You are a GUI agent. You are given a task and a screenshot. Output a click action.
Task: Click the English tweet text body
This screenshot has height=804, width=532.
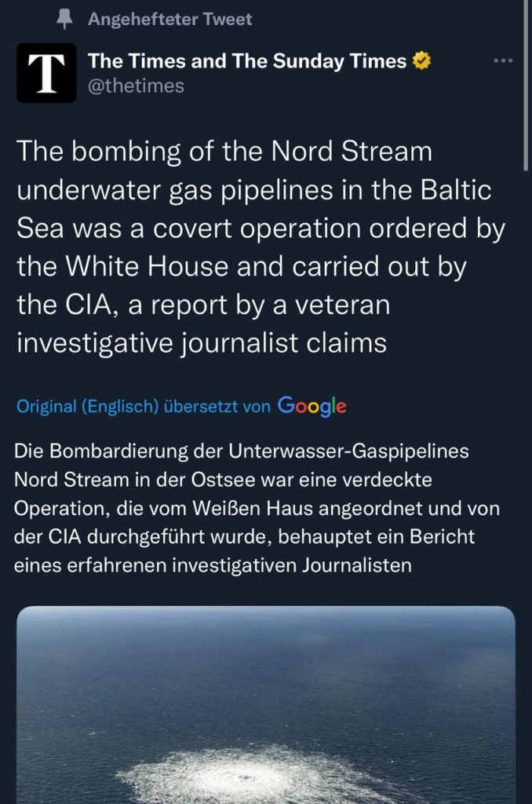pyautogui.click(x=259, y=247)
